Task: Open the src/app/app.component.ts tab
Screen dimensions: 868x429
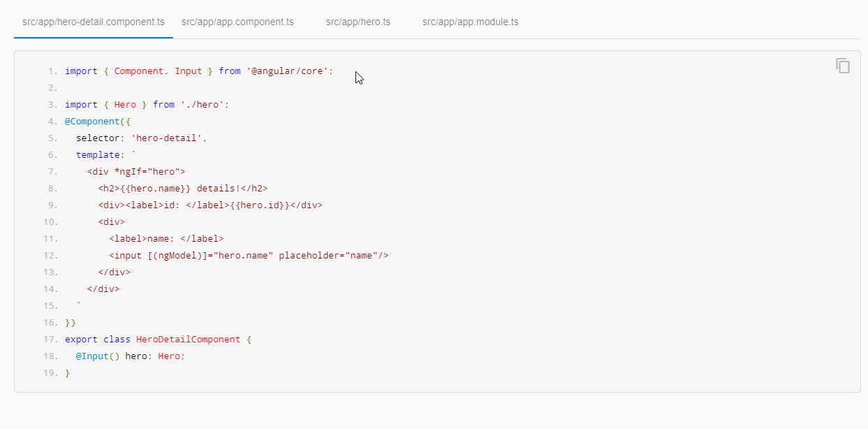Action: click(237, 22)
